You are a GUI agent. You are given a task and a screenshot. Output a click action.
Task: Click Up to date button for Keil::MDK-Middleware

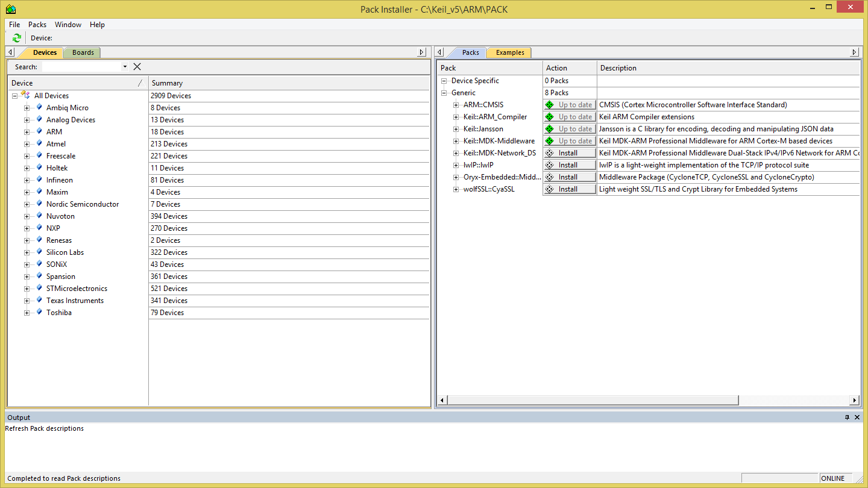[570, 141]
